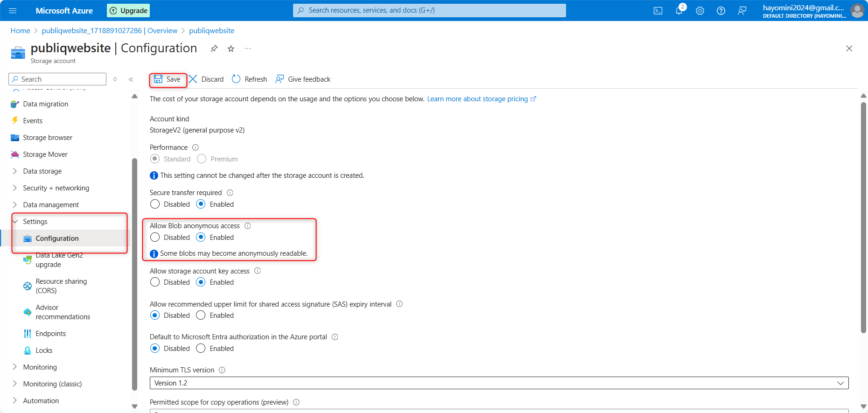View notifications bell icon
The width and height of the screenshot is (868, 413).
pos(679,11)
